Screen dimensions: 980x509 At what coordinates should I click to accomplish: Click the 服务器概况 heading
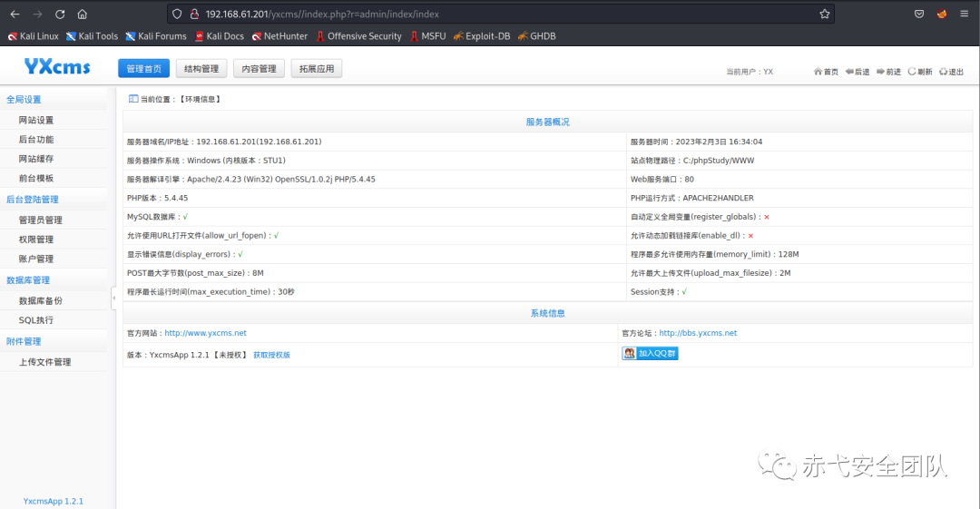pos(547,122)
